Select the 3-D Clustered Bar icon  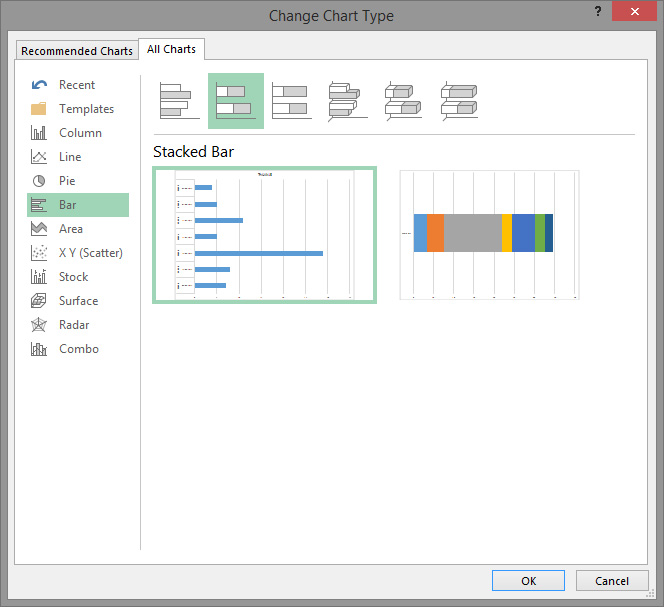click(347, 101)
